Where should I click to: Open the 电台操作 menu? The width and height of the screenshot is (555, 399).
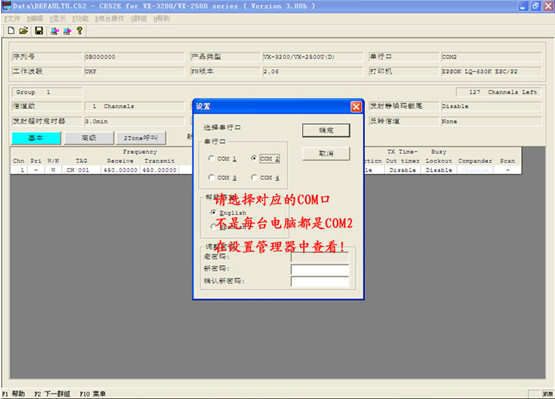109,18
